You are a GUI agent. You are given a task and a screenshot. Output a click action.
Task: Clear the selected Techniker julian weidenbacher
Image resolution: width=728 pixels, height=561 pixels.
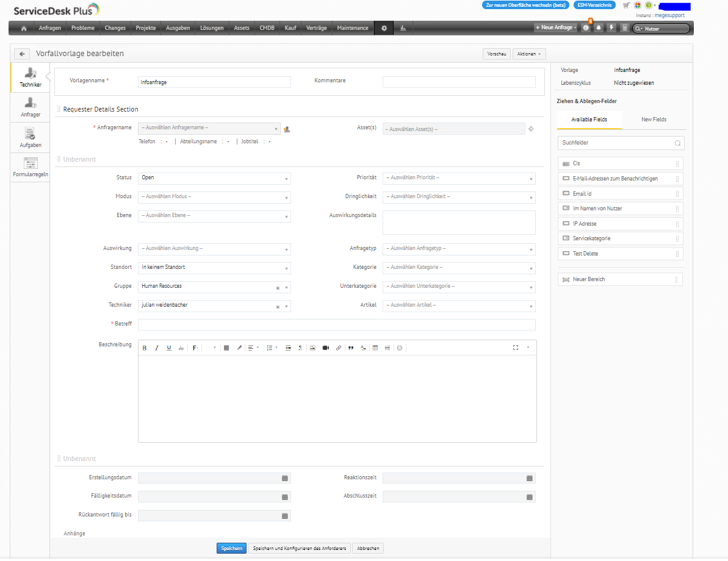tap(278, 307)
